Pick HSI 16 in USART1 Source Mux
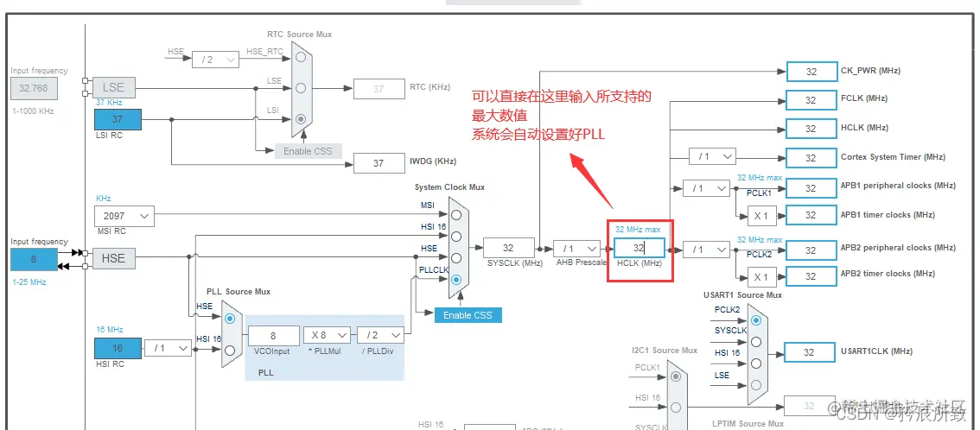980x430 pixels. [756, 364]
